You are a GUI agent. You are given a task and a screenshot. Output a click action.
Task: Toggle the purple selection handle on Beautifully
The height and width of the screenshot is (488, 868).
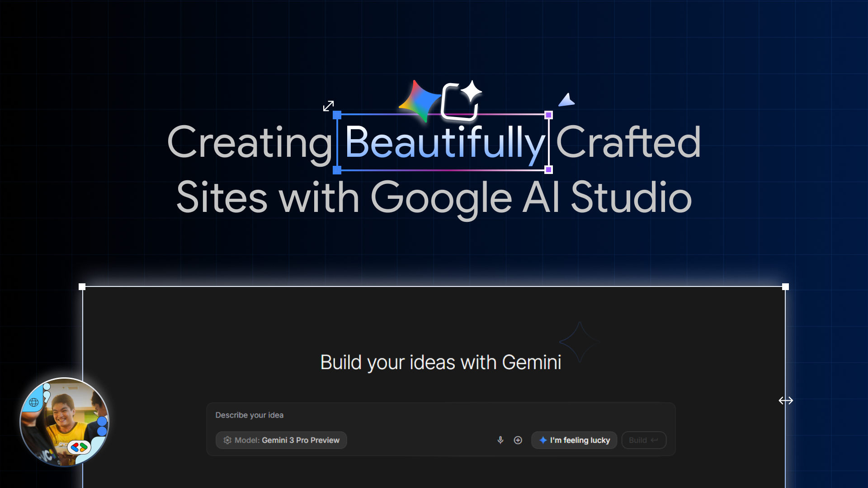tap(548, 115)
